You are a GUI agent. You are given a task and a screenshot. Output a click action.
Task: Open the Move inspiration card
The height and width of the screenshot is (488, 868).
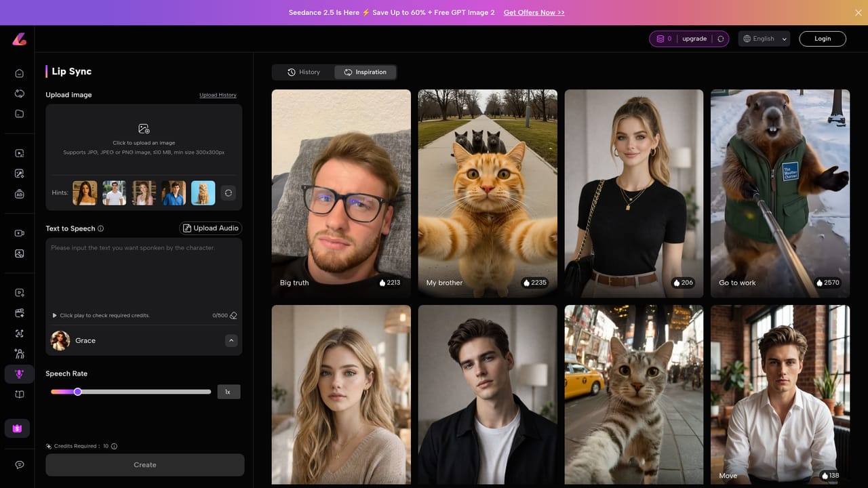pos(780,394)
